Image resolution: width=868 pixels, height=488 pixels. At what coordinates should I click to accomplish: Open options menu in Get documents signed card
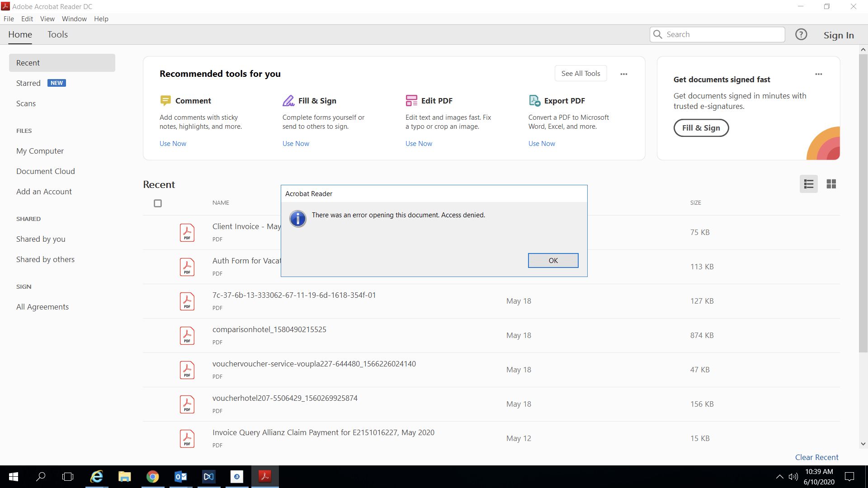819,74
